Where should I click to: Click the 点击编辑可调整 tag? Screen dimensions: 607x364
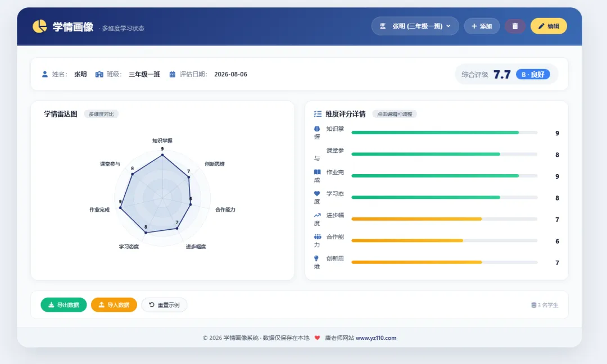[395, 114]
